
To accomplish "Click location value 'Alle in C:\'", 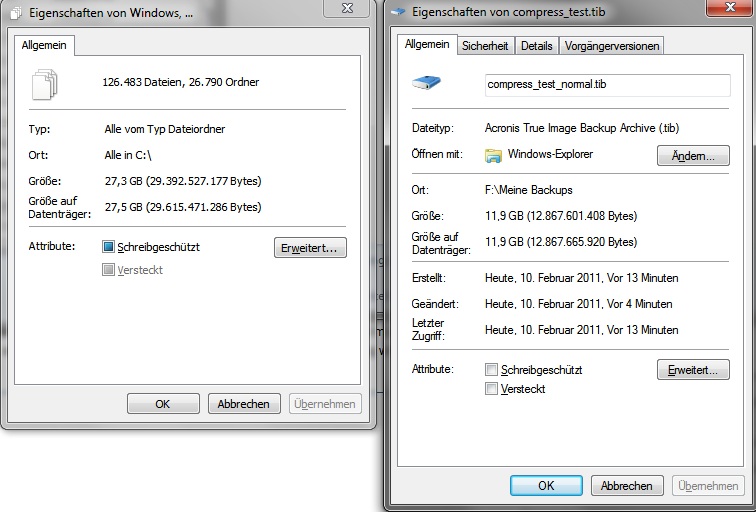I will pos(128,155).
